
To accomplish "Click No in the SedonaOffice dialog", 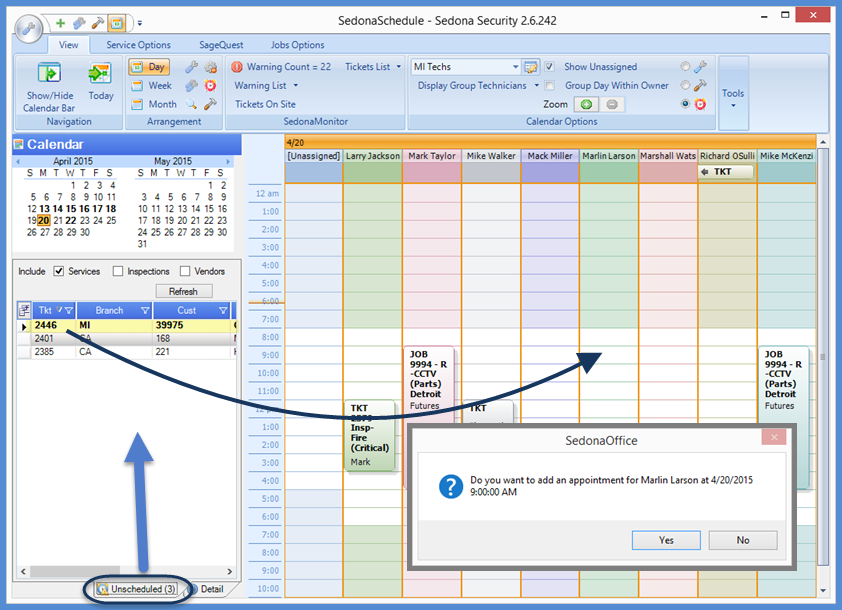I will tap(743, 540).
